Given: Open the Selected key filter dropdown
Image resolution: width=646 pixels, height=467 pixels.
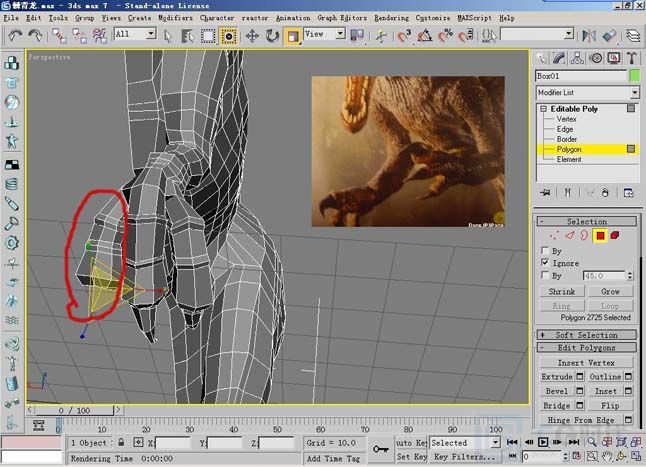Looking at the screenshot, I should point(465,443).
